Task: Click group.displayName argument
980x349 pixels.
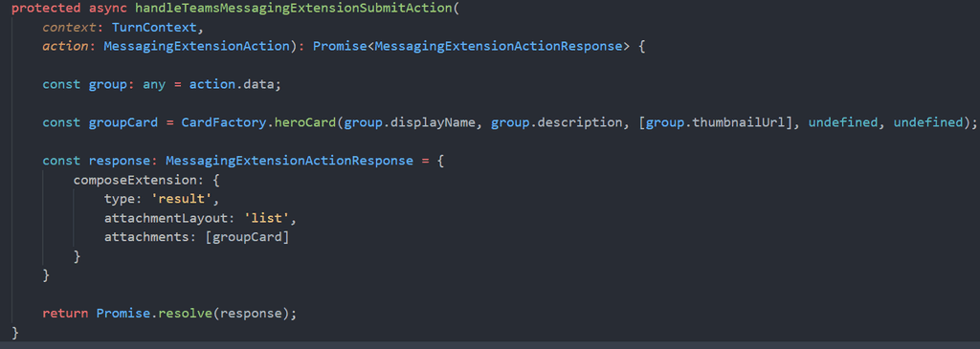Action: pyautogui.click(x=410, y=122)
